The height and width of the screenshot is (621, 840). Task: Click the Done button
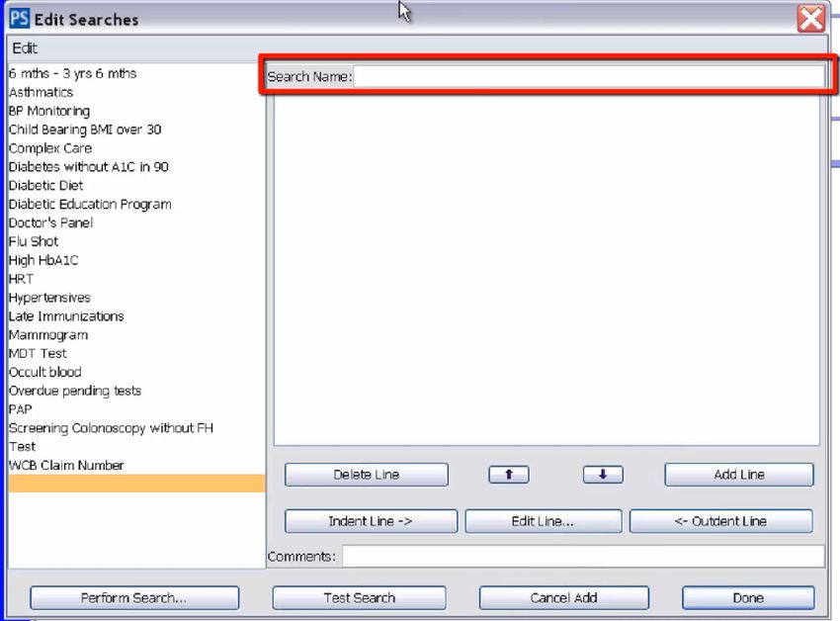[x=748, y=598]
